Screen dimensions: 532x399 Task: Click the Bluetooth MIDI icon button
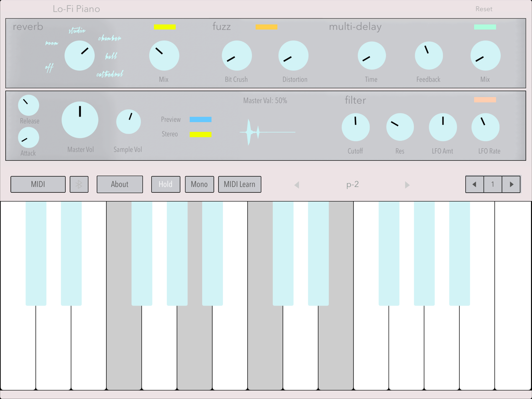tap(79, 184)
